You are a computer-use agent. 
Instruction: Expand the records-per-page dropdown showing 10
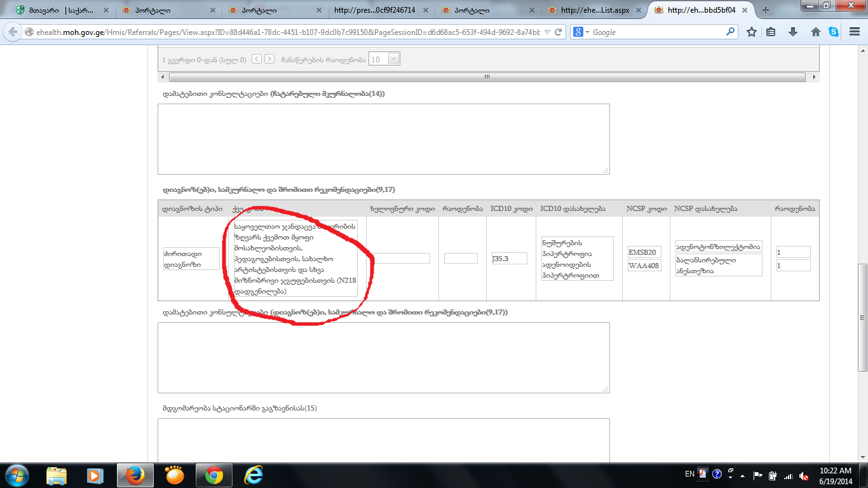[393, 59]
